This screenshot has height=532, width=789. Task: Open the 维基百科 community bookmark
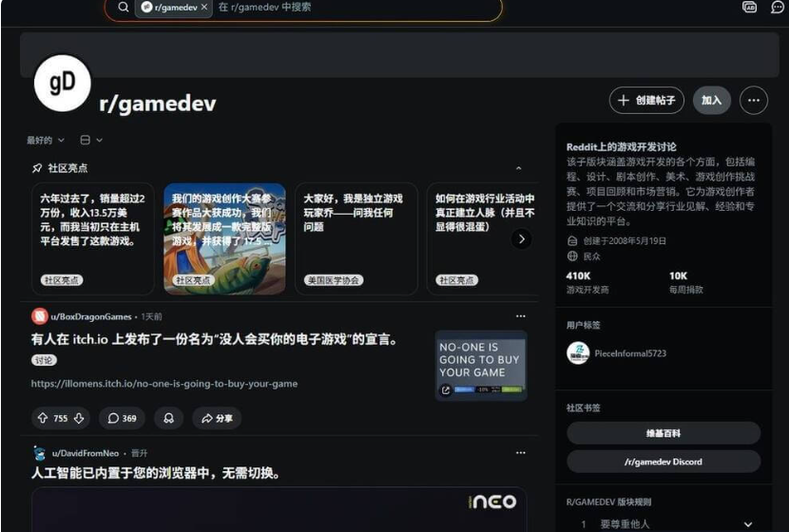click(664, 433)
